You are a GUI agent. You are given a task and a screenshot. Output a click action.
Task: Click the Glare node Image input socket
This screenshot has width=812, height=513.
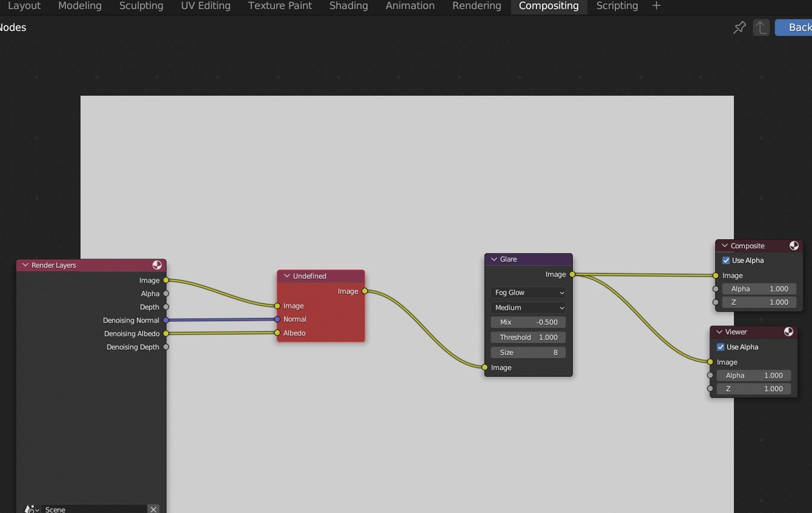pos(485,368)
